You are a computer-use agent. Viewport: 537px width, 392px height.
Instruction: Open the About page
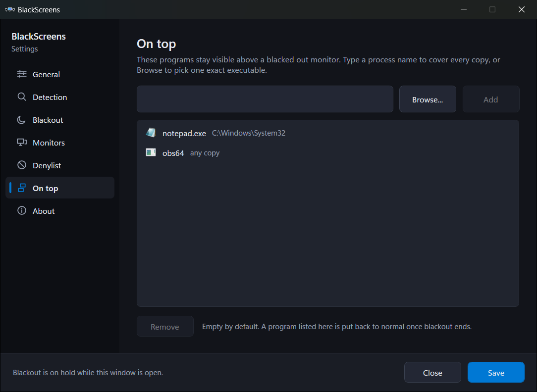click(x=60, y=211)
